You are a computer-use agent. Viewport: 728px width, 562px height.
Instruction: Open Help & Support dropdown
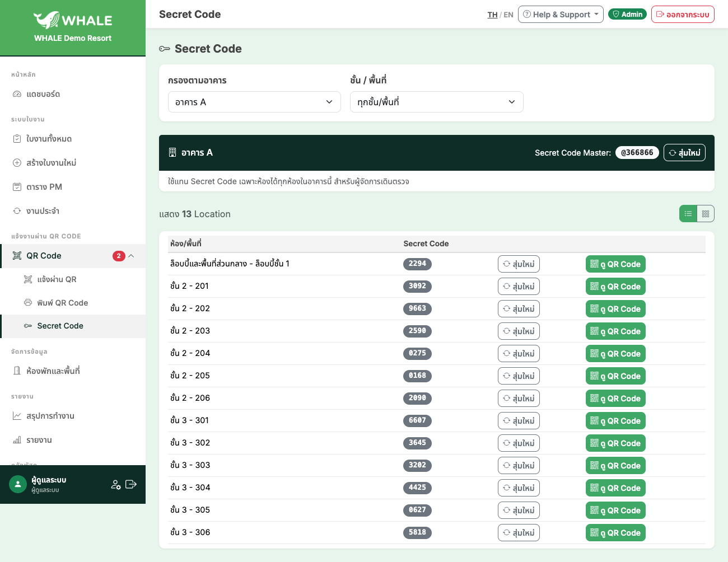[561, 14]
